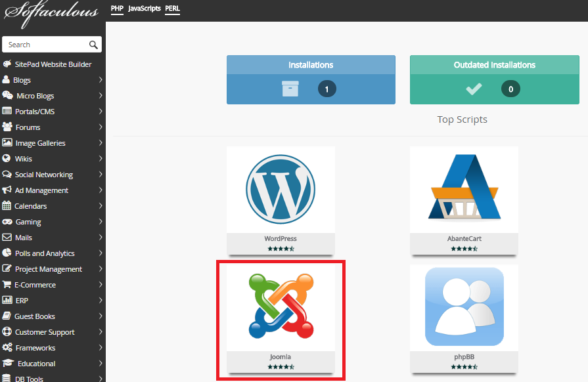
Task: Click the Joomla star rating
Action: (x=281, y=367)
